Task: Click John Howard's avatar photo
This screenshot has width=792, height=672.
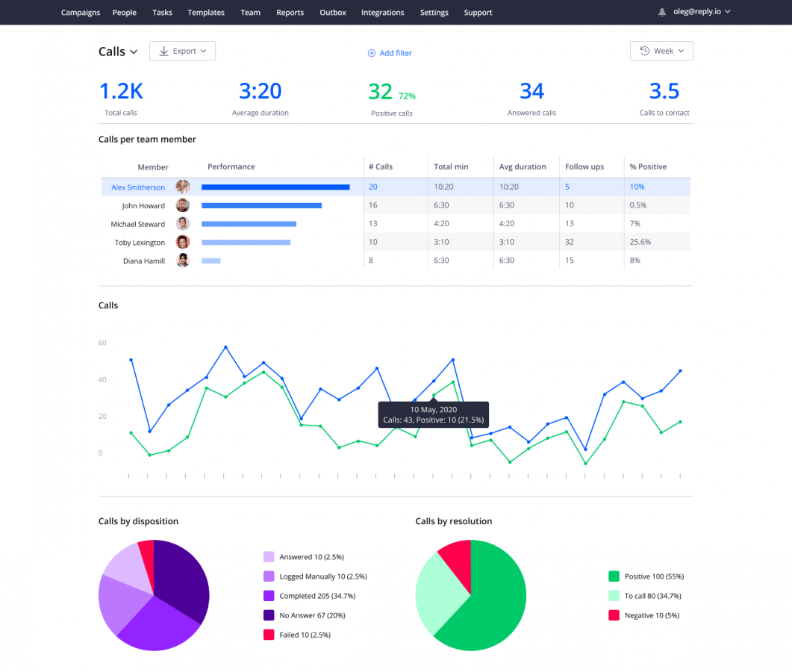Action: point(183,205)
